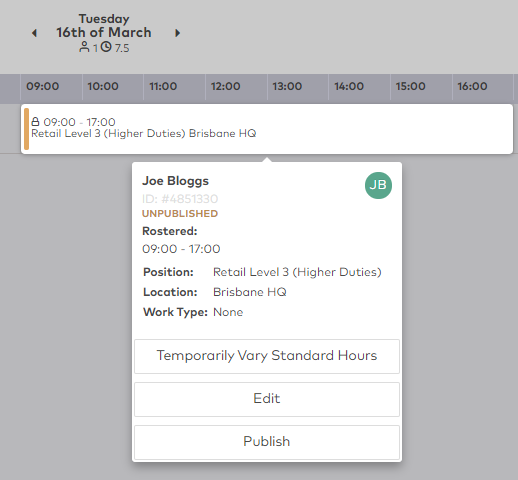Image resolution: width=518 pixels, height=480 pixels.
Task: Click the Tuesday 16th of March heading
Action: pos(104,26)
